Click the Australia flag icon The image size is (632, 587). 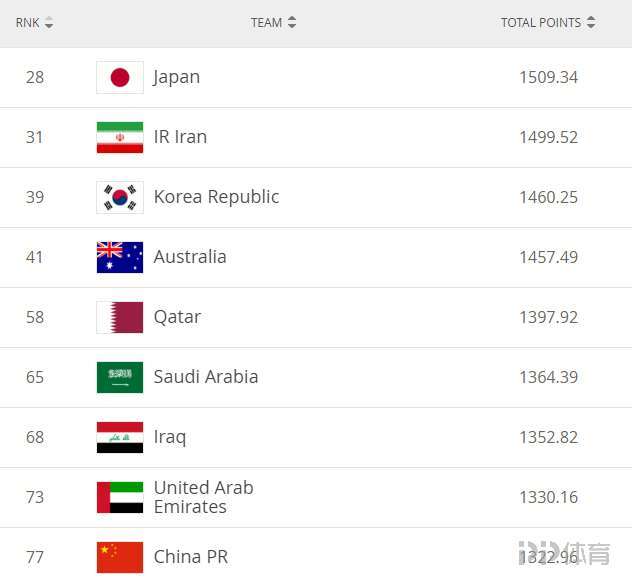point(120,257)
